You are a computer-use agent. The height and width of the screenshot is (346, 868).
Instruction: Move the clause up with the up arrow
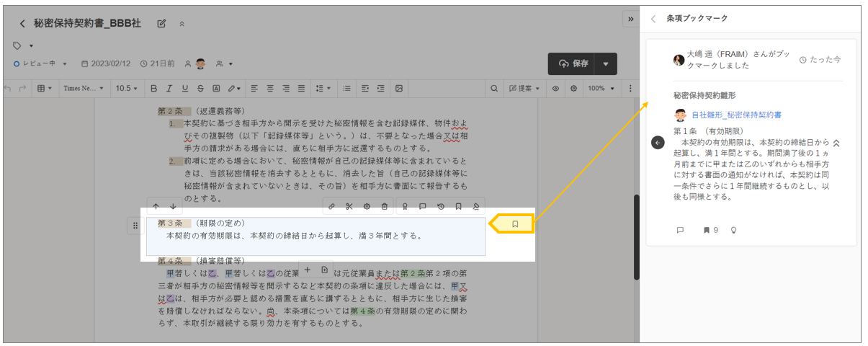[156, 207]
